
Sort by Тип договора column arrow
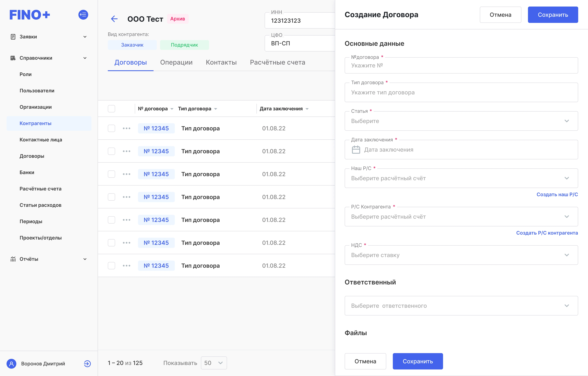pyautogui.click(x=215, y=109)
